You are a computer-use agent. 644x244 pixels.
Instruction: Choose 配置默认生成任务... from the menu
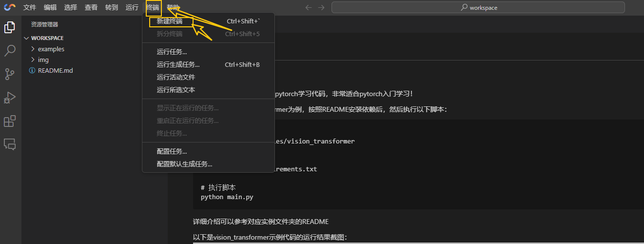click(x=208, y=164)
